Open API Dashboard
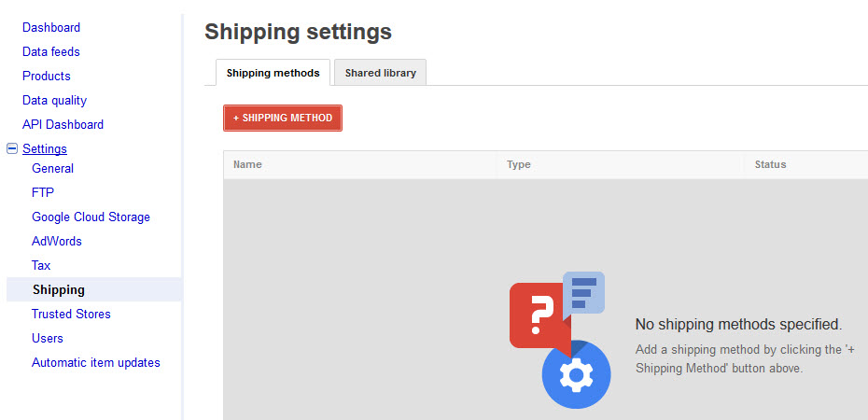 tap(63, 124)
